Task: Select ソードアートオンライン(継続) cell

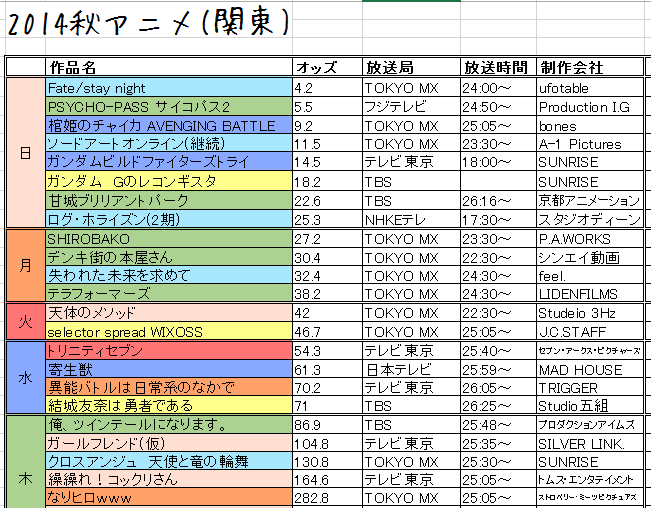Action: click(x=169, y=143)
